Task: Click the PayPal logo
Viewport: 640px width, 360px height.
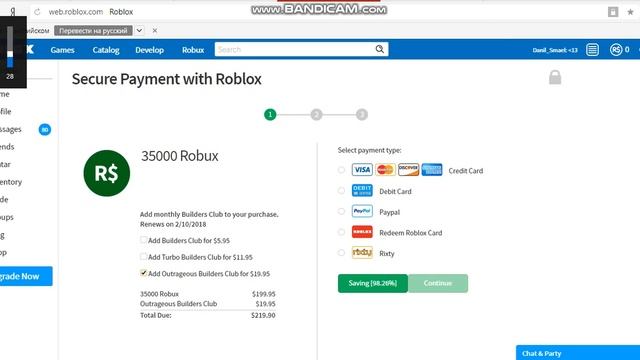Action: (x=362, y=211)
